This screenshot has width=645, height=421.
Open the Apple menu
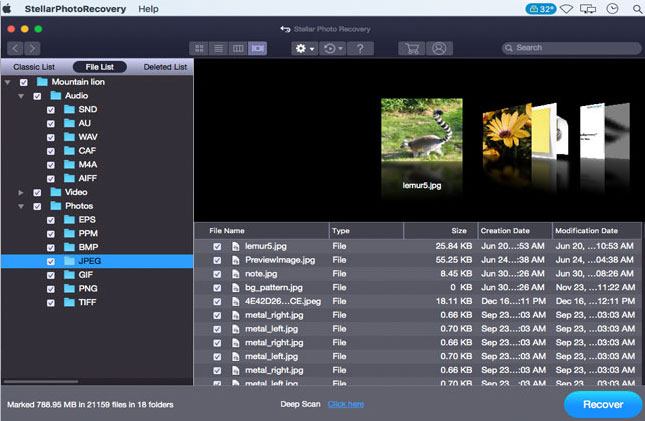click(7, 8)
